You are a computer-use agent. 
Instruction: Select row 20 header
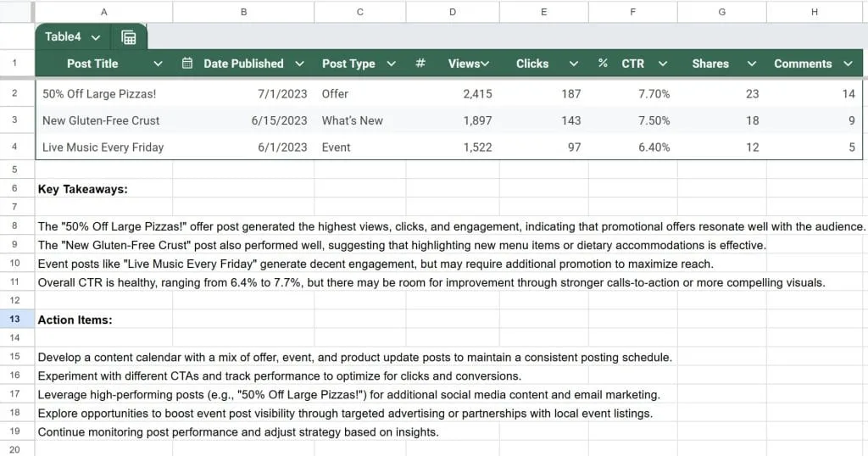(15, 449)
